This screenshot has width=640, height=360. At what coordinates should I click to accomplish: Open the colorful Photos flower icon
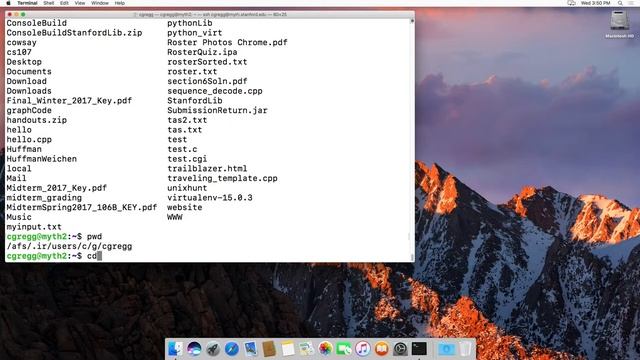pyautogui.click(x=325, y=349)
